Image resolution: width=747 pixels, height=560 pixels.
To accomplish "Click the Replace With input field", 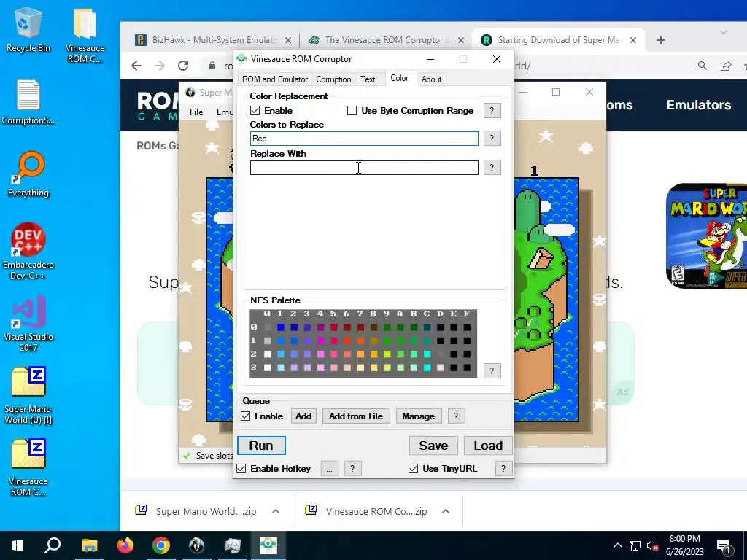I will tap(364, 168).
